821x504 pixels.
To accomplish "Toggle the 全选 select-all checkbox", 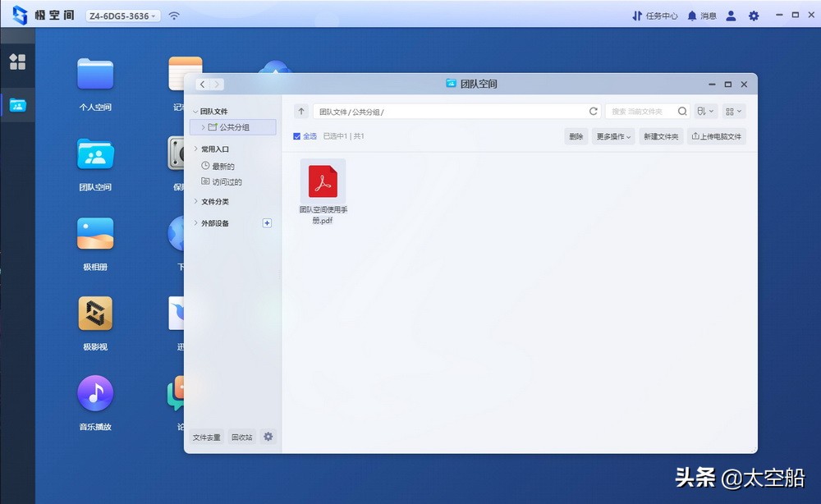I will point(297,136).
